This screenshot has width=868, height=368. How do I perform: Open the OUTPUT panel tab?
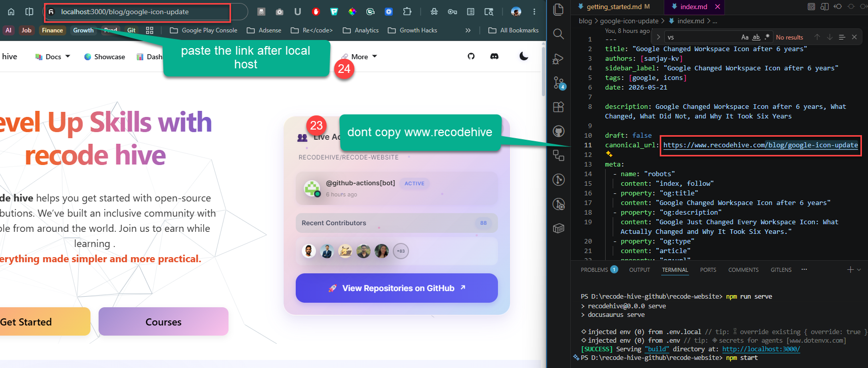click(x=639, y=270)
